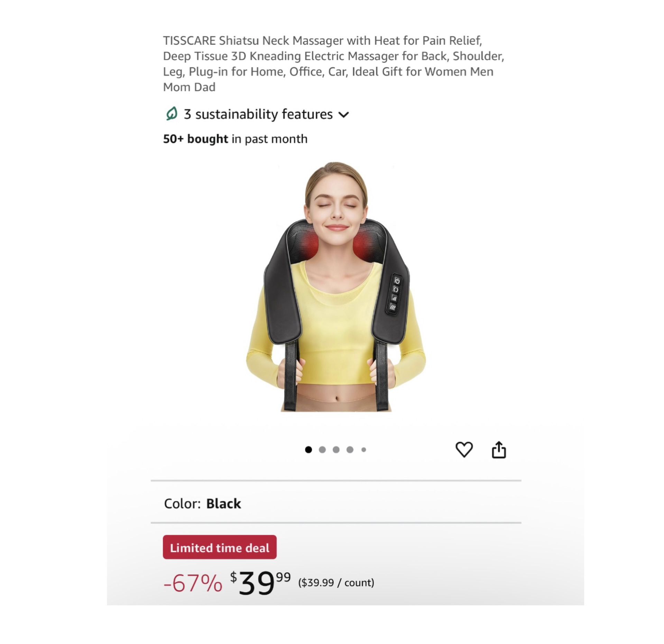Click the ($39.99 / count) unit price

[x=336, y=583]
